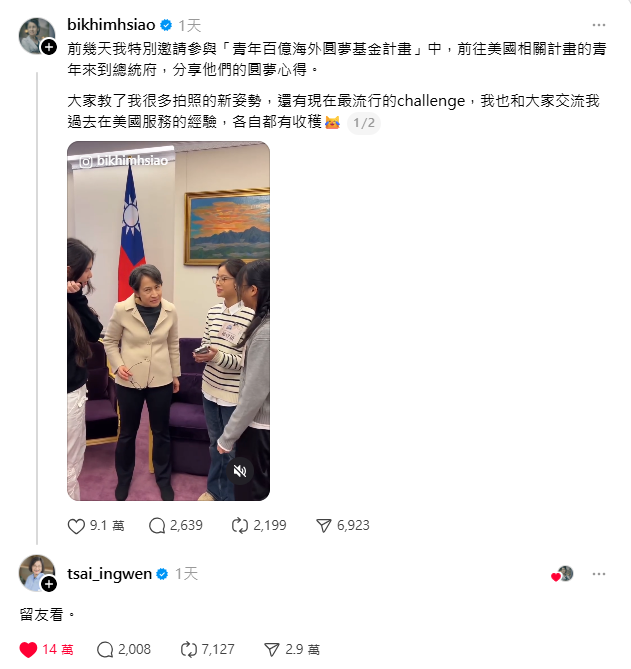
Task: Open bikhimhsiao profile from username
Action: point(111,25)
